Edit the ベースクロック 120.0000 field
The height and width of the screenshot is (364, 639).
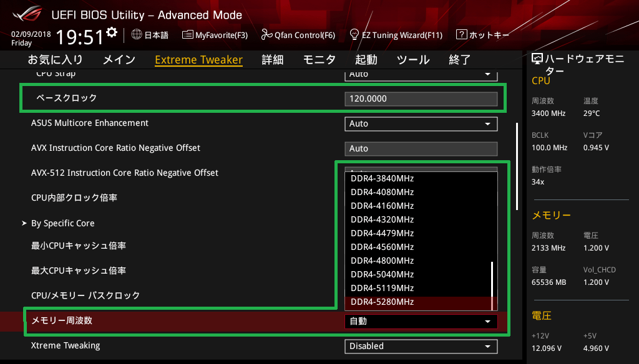pyautogui.click(x=421, y=99)
